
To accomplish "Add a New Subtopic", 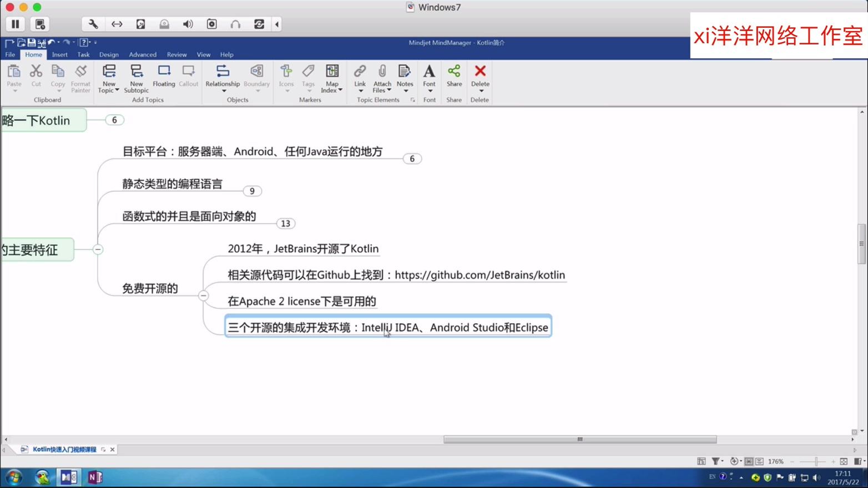I will [136, 78].
